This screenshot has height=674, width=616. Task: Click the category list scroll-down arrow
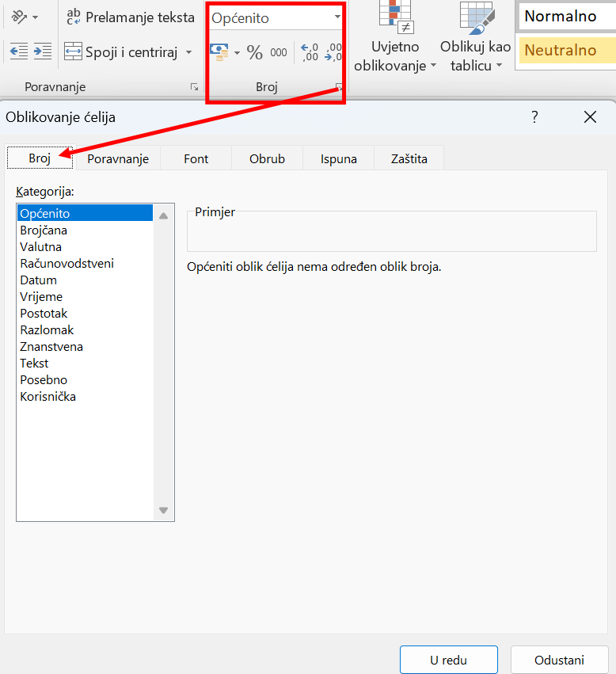164,511
